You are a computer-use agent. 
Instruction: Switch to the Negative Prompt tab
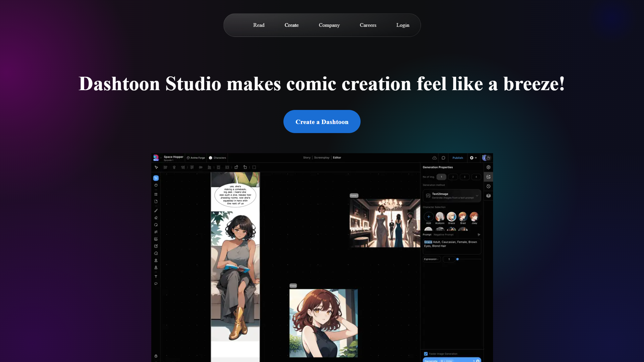[443, 235]
